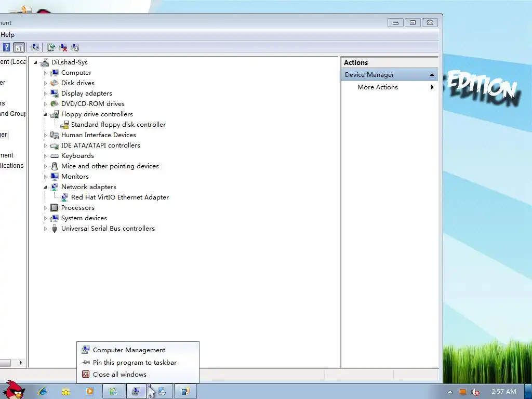This screenshot has height=399, width=532.
Task: Click the Human Interface Devices icon
Action: click(x=54, y=135)
